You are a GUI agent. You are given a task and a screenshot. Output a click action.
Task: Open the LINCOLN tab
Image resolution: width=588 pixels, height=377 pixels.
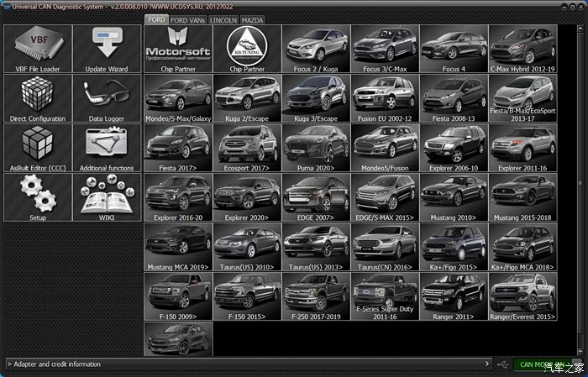click(223, 20)
